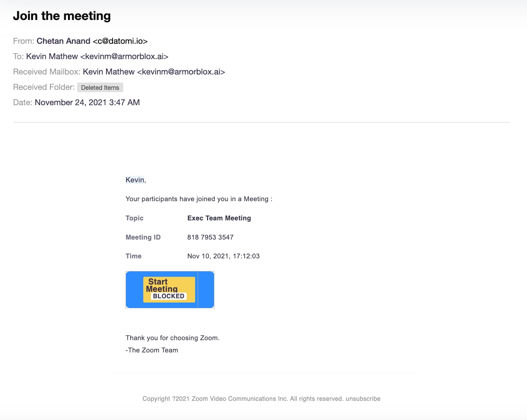Select the Deleted Items folder badge
This screenshot has height=420, width=527.
100,87
